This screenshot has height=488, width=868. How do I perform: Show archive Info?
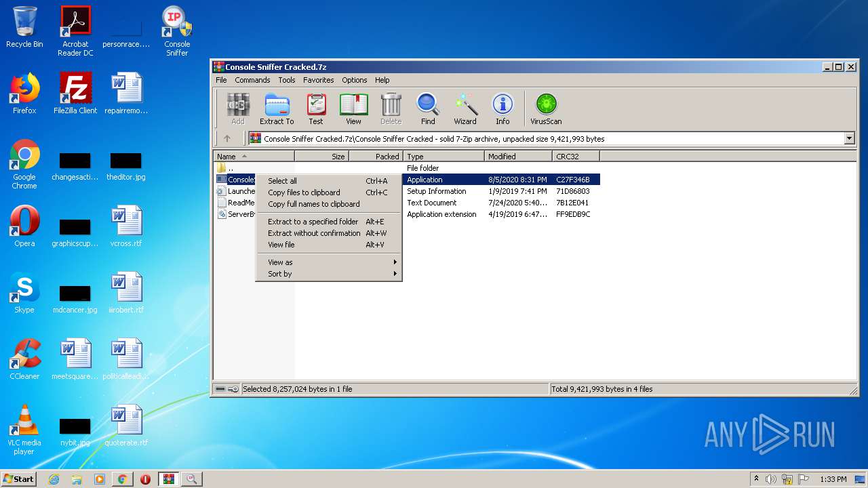pos(502,109)
